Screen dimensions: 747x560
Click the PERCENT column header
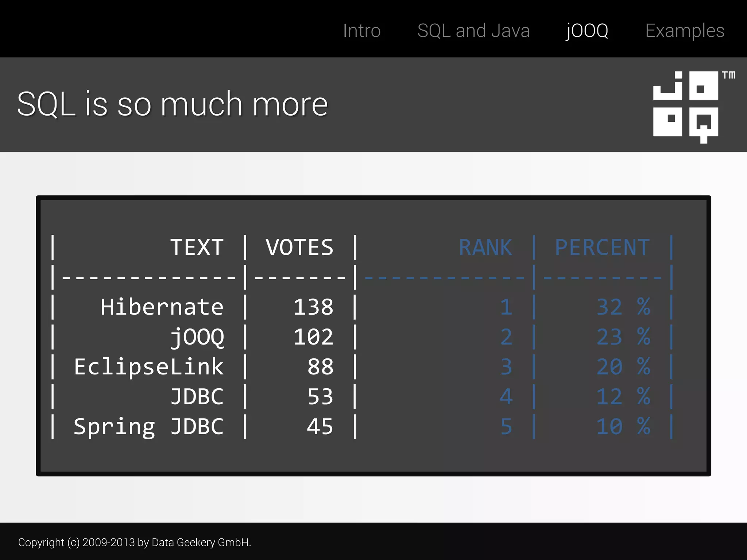[602, 247]
